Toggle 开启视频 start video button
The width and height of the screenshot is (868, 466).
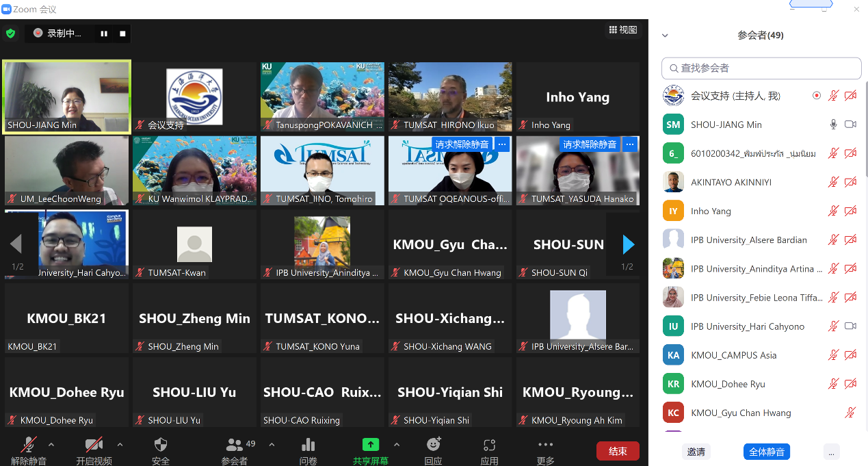pyautogui.click(x=94, y=445)
